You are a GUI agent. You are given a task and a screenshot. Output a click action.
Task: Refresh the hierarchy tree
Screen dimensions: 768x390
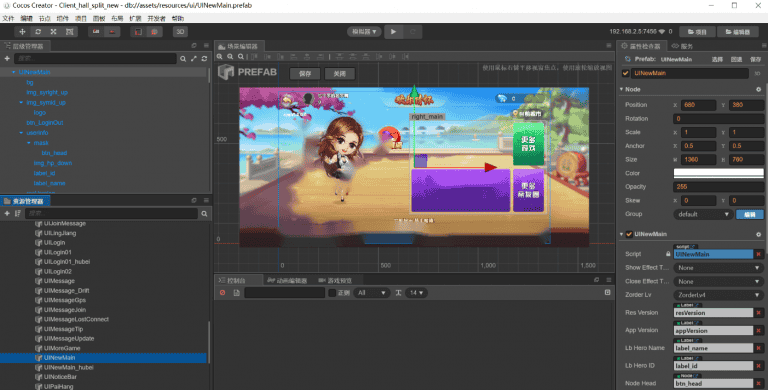tap(204, 58)
